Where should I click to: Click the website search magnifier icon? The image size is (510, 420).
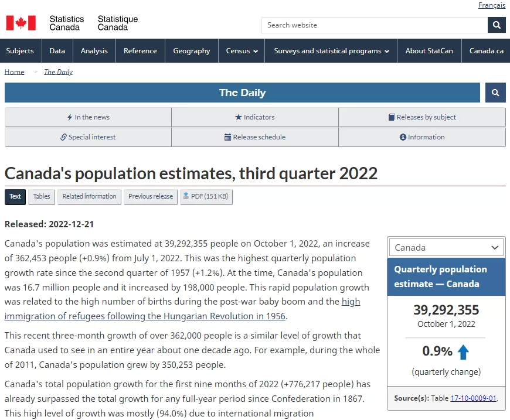pyautogui.click(x=497, y=25)
